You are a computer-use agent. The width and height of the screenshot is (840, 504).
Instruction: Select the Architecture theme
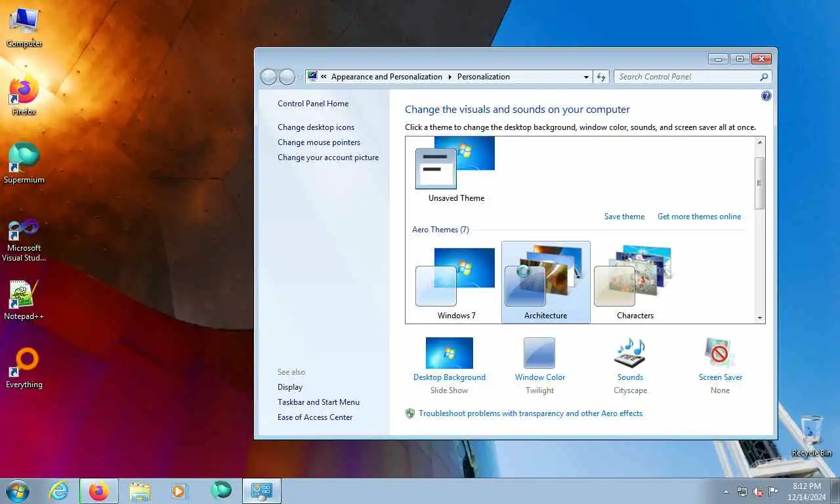[x=545, y=283]
